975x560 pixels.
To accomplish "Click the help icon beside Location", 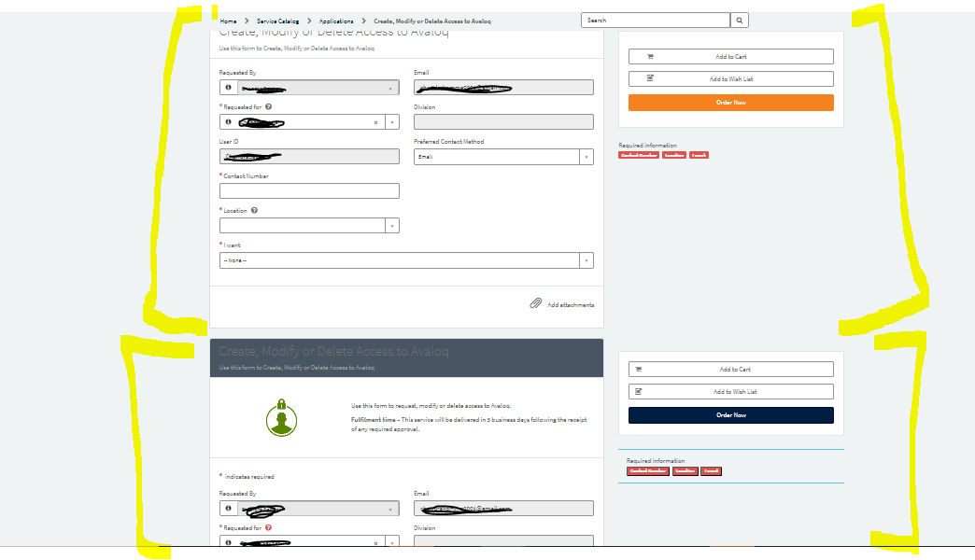I will (254, 211).
